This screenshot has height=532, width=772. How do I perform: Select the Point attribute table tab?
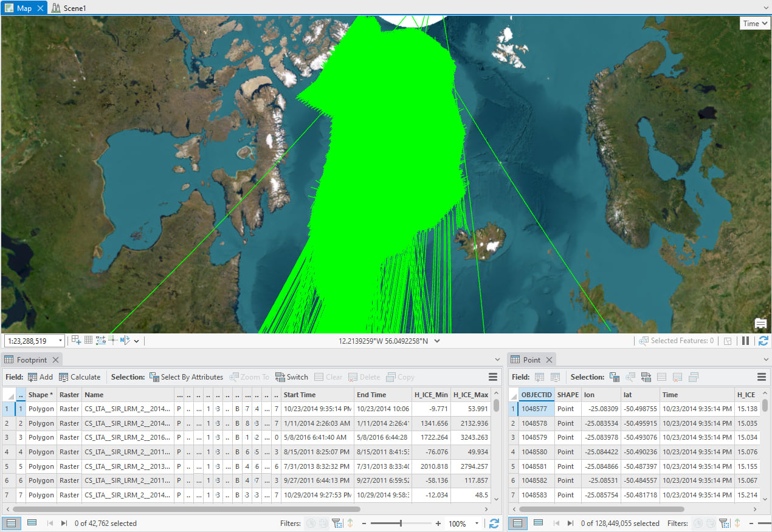tap(532, 360)
